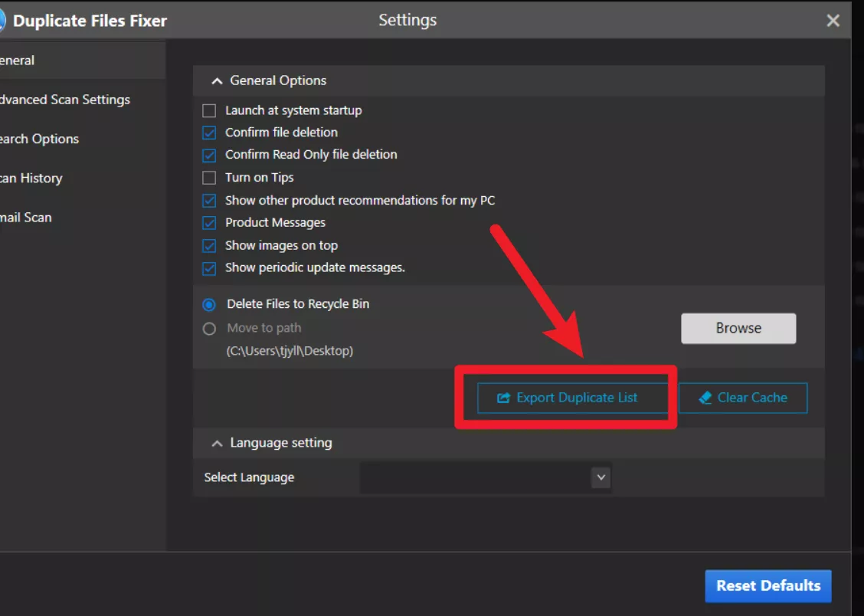This screenshot has width=864, height=616.
Task: Collapse the Language setting section
Action: tap(217, 444)
